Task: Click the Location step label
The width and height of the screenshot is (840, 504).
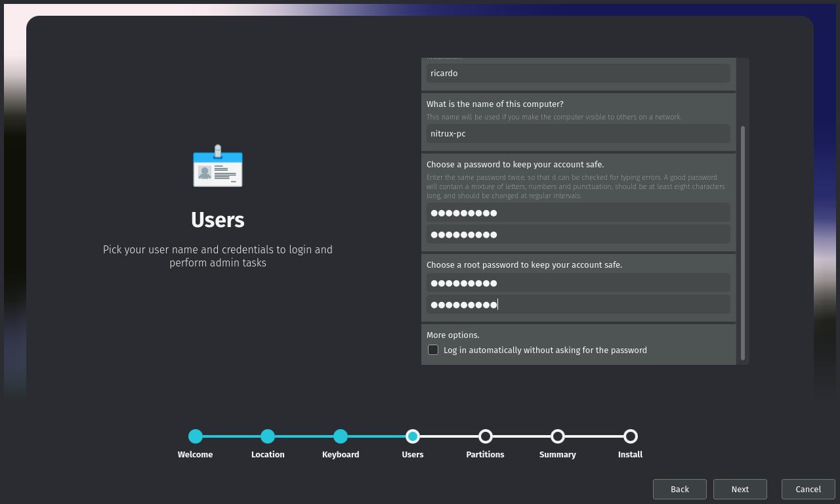Action: tap(268, 454)
